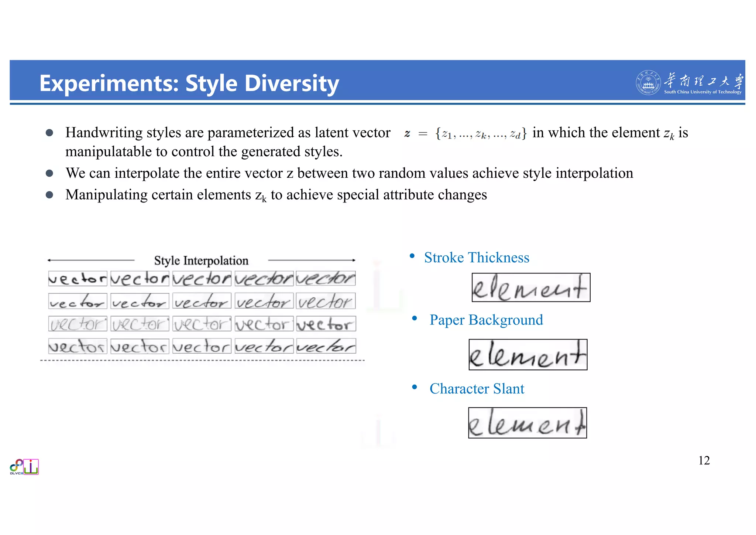Screen dimensions: 756x535
Task: Select the Stroke Thickness heading text
Action: pyautogui.click(x=476, y=258)
